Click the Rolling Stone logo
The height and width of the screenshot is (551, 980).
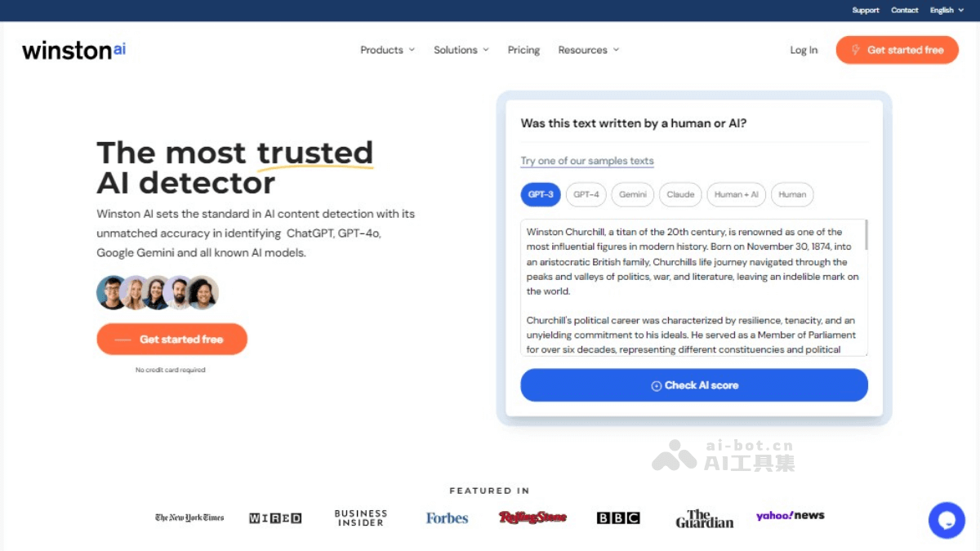pyautogui.click(x=532, y=518)
